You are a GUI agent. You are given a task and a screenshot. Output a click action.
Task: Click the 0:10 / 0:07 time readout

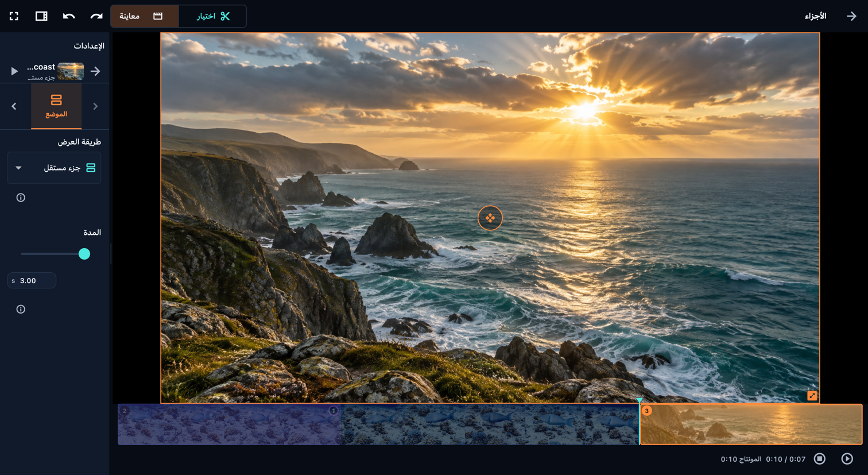(786, 459)
